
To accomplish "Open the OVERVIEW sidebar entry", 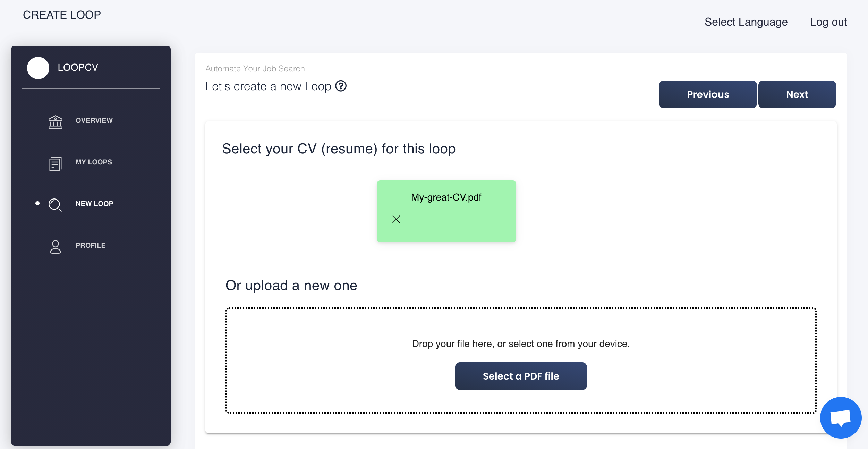I will [94, 120].
